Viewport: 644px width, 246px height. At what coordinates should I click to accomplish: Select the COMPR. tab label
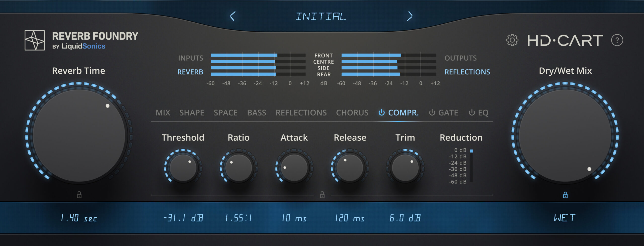pos(404,113)
